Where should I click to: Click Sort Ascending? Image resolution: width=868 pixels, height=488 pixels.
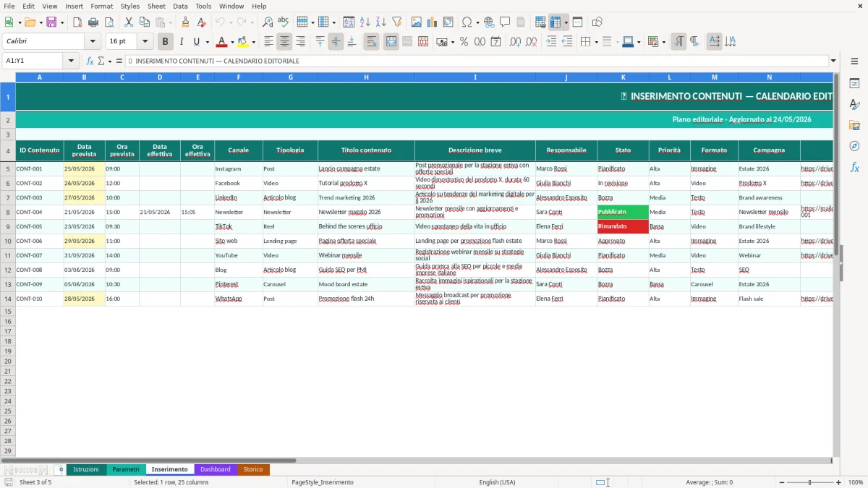[x=365, y=22]
